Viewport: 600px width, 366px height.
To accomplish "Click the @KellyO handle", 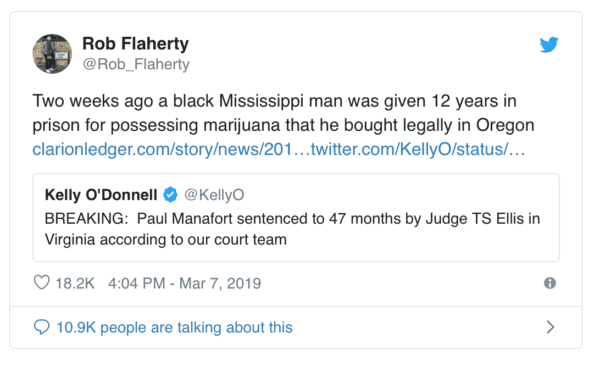I will click(x=214, y=195).
